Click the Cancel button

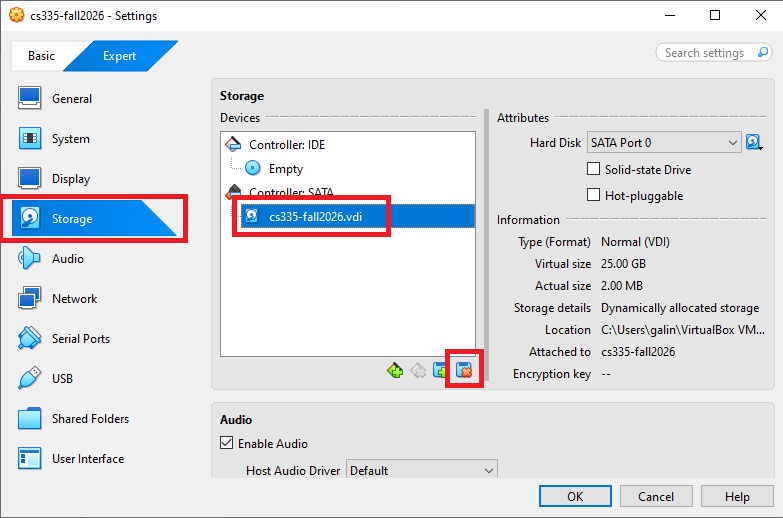[x=656, y=496]
